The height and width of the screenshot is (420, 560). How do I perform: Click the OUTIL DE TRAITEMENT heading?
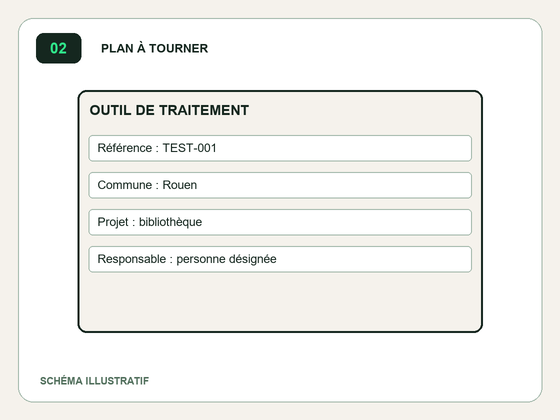(169, 110)
